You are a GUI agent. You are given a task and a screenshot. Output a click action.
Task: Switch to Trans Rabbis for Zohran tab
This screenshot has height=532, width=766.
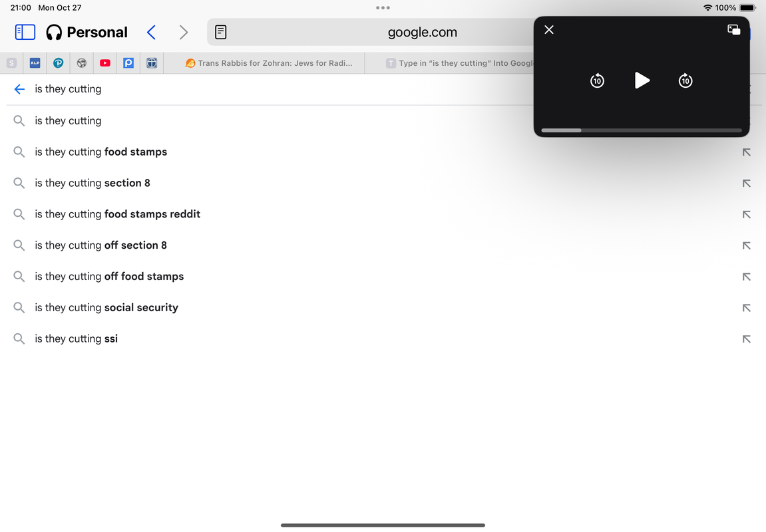coord(269,63)
